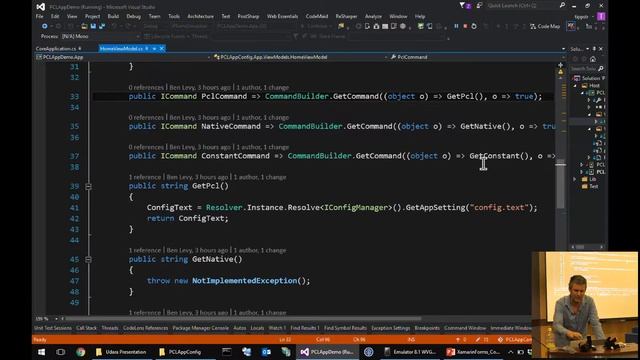
Task: Open Outlook from the taskbar
Action: point(266,352)
